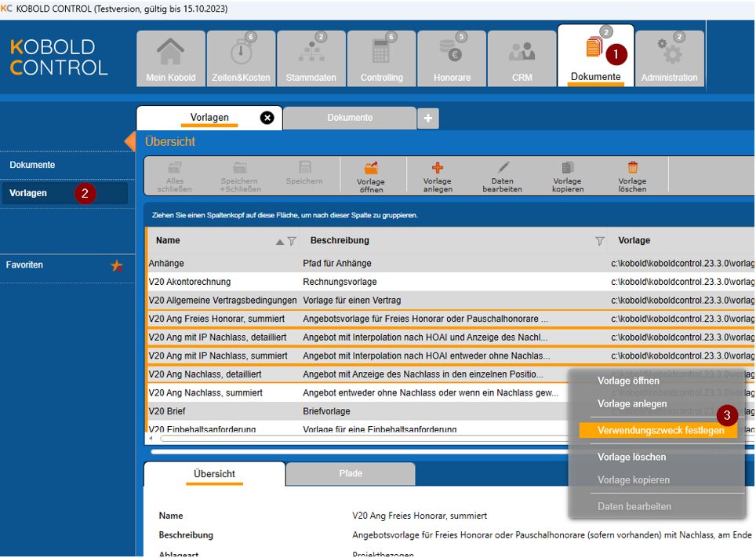Choose Vorlage öffnen in context menu
Screen dimensions: 756x558
tap(628, 381)
